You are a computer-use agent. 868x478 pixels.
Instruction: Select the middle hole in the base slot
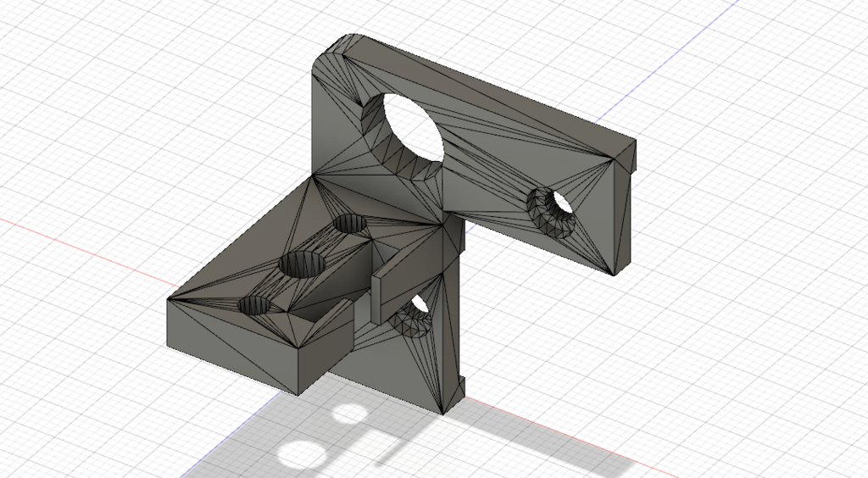pyautogui.click(x=303, y=264)
